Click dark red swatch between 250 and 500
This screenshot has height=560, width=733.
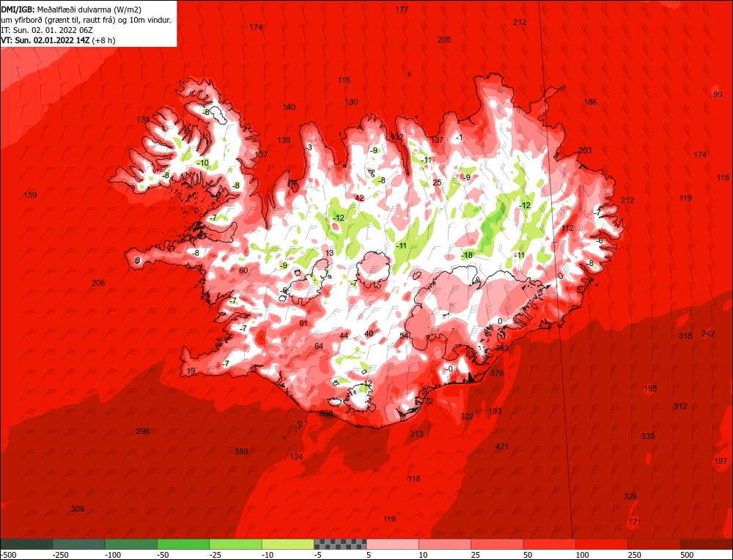[655, 544]
